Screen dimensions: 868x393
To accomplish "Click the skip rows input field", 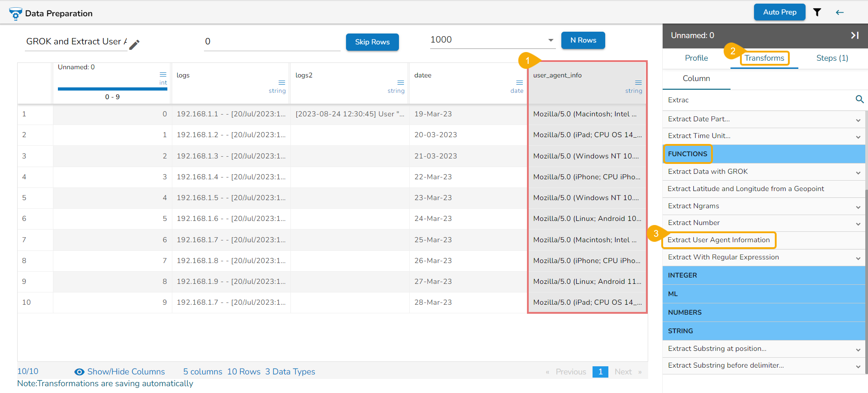I will tap(272, 42).
